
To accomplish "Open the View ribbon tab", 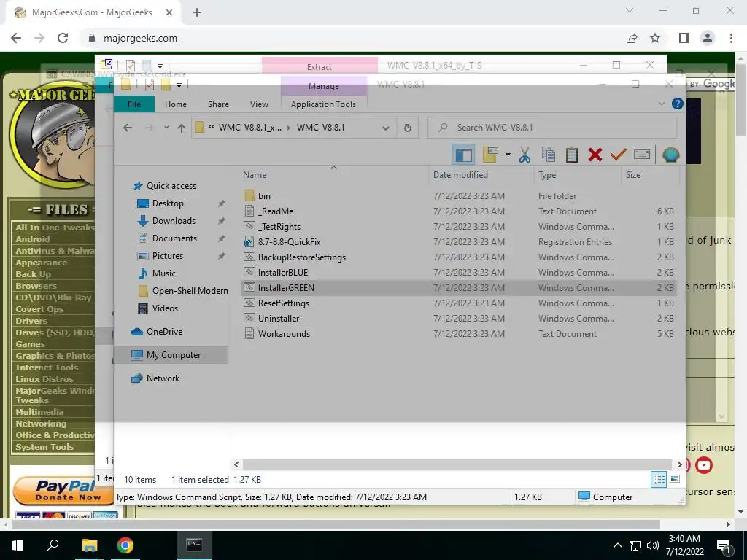I will [x=259, y=104].
